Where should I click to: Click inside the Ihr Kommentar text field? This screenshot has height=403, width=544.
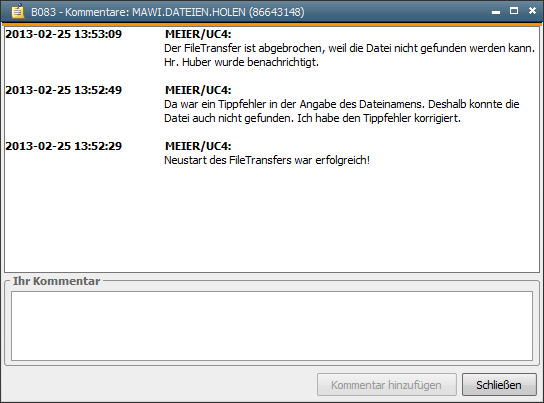tap(272, 326)
